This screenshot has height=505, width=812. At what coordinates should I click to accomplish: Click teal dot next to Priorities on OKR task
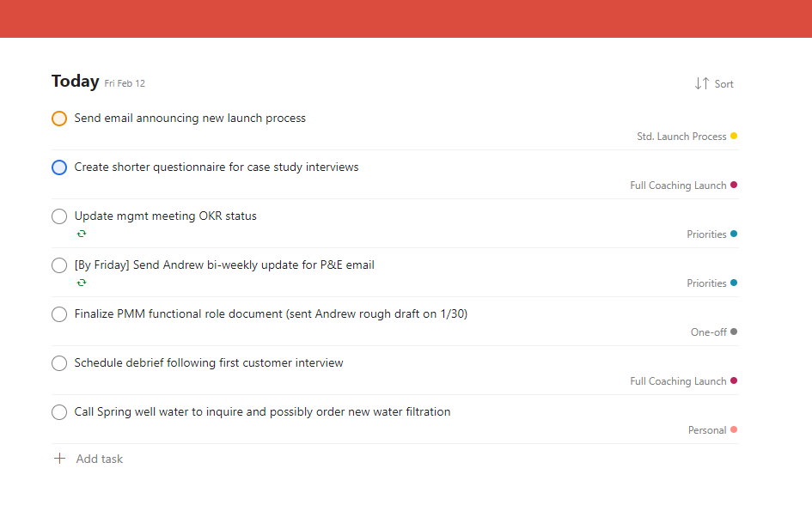tap(734, 234)
